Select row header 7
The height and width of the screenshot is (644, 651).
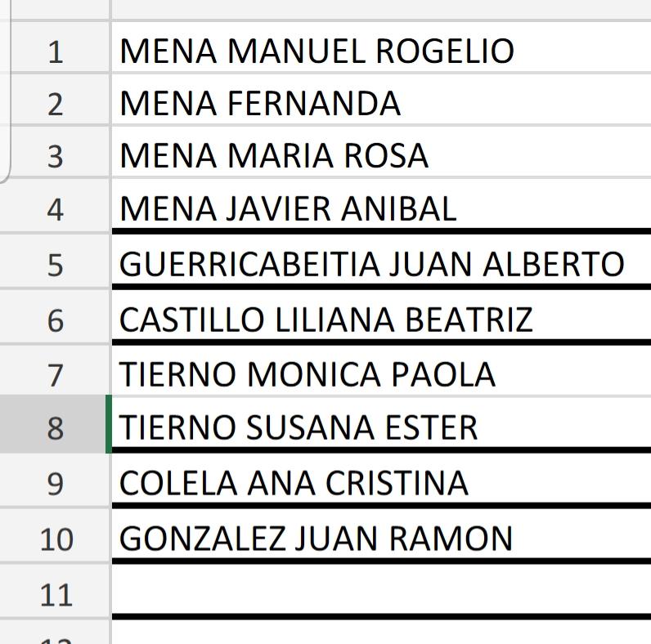point(55,370)
